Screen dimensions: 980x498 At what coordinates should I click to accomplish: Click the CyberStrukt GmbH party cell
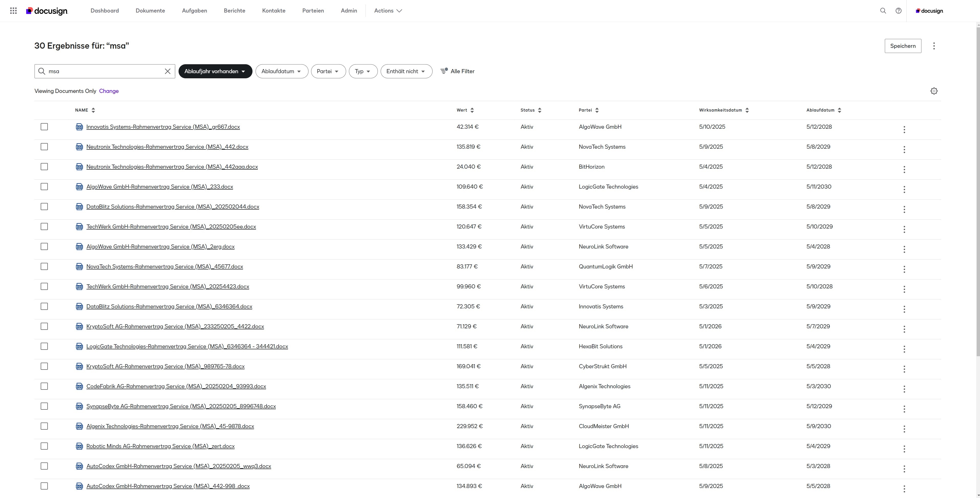click(603, 366)
